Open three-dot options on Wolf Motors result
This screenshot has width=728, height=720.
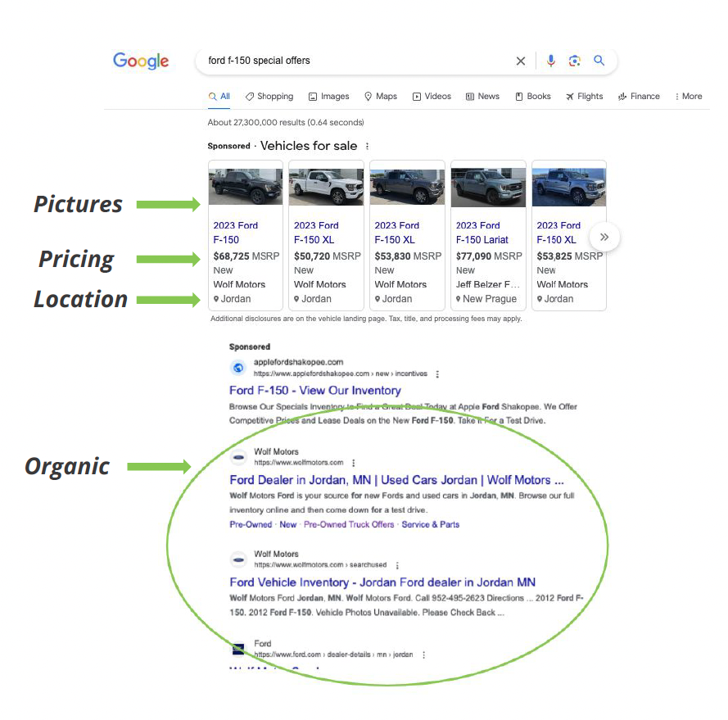point(354,462)
